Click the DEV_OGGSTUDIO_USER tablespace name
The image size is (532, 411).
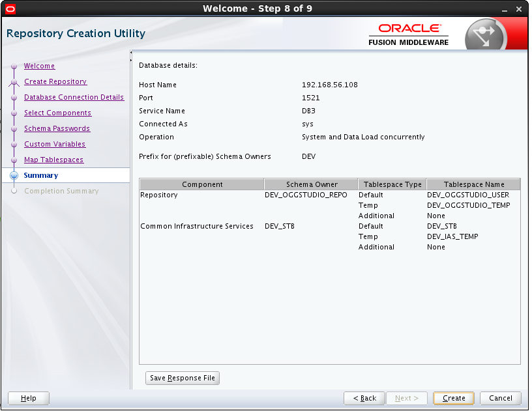pyautogui.click(x=468, y=195)
